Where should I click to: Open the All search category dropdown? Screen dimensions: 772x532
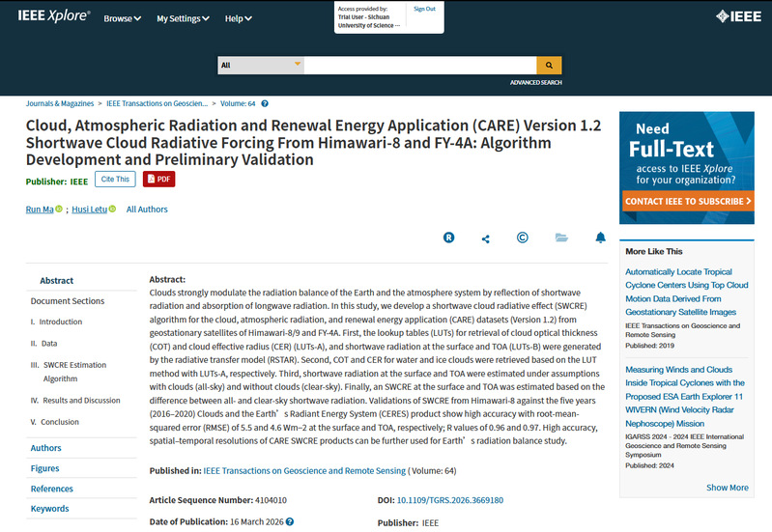tap(260, 66)
